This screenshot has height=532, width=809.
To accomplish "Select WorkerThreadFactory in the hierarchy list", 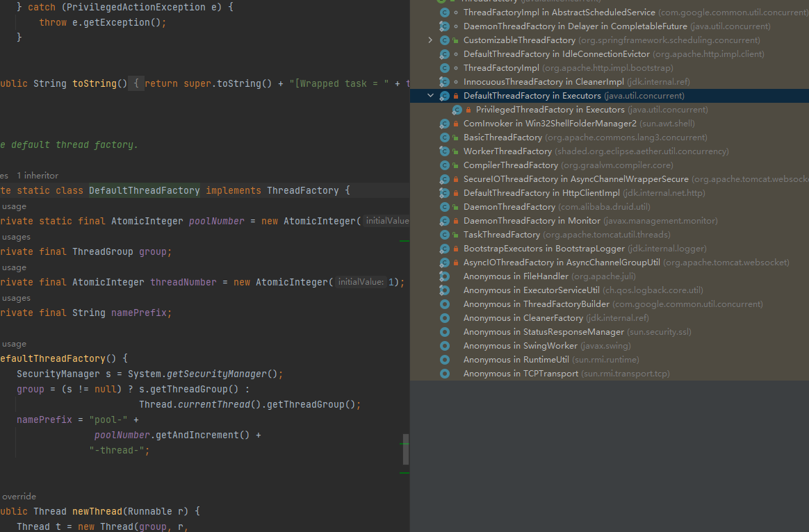I will coord(507,151).
